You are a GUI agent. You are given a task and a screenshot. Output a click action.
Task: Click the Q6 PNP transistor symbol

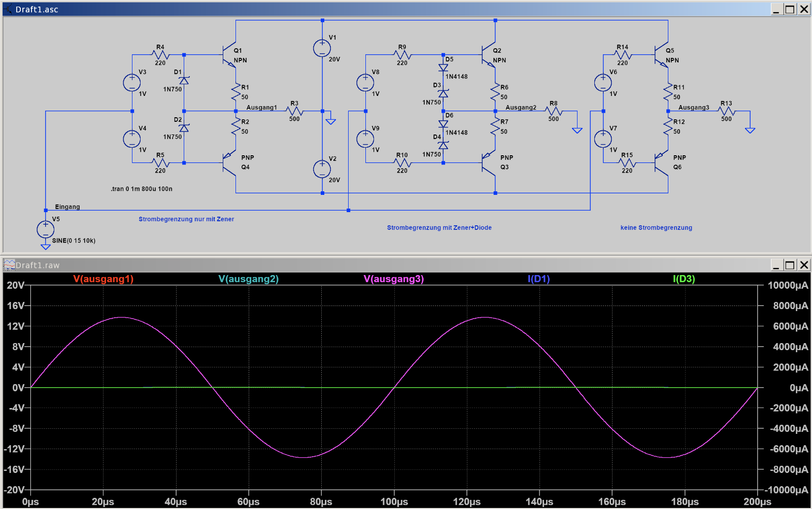pyautogui.click(x=661, y=162)
